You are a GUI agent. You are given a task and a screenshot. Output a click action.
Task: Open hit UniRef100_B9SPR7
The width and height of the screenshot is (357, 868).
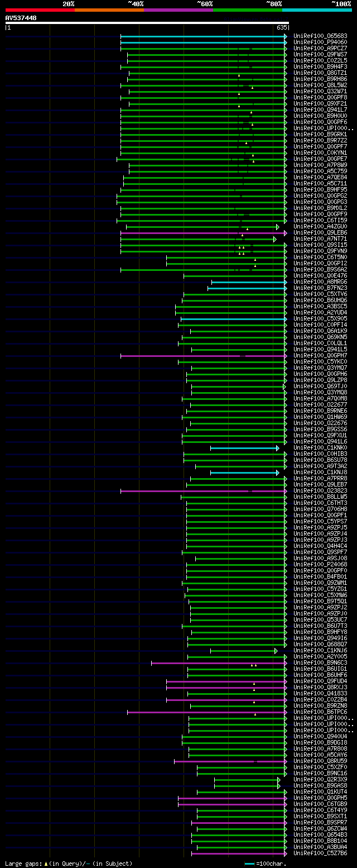(x=320, y=822)
